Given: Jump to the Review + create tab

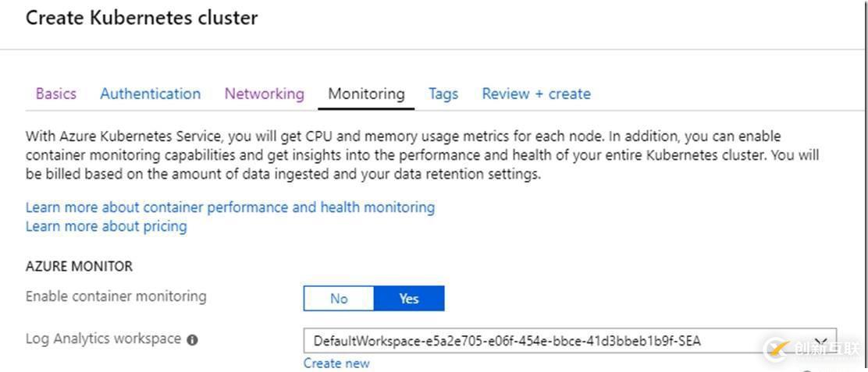Looking at the screenshot, I should [535, 94].
